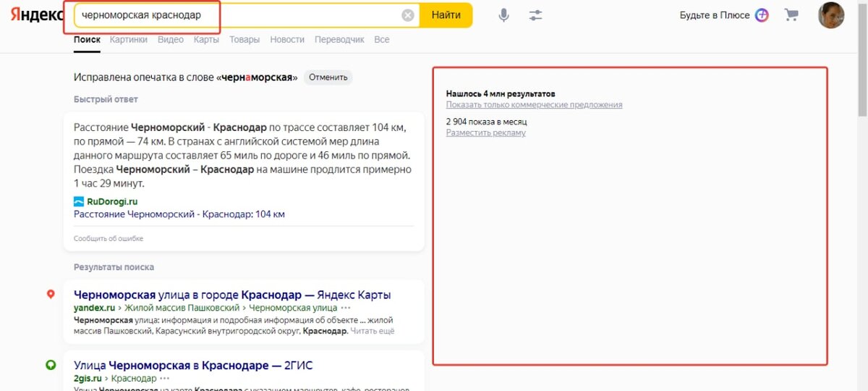Open the three-dot menu for the yandex.ru result
The width and height of the screenshot is (868, 391).
point(346,308)
